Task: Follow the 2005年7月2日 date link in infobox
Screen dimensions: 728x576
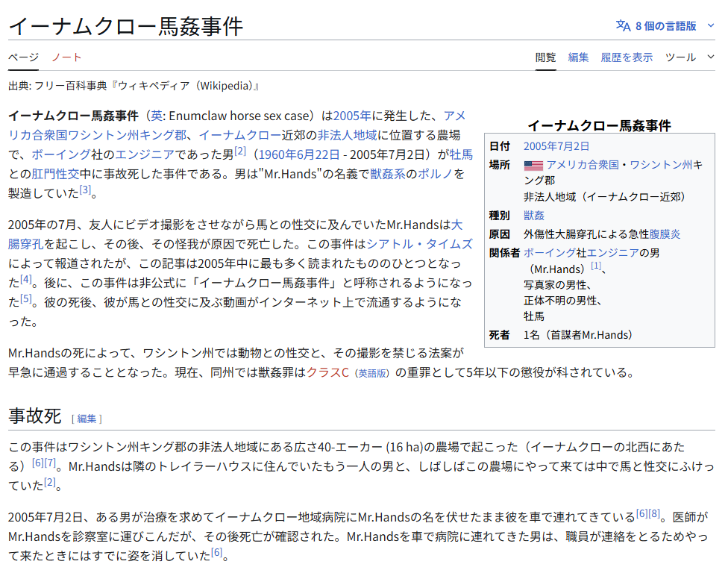Action: (x=556, y=146)
